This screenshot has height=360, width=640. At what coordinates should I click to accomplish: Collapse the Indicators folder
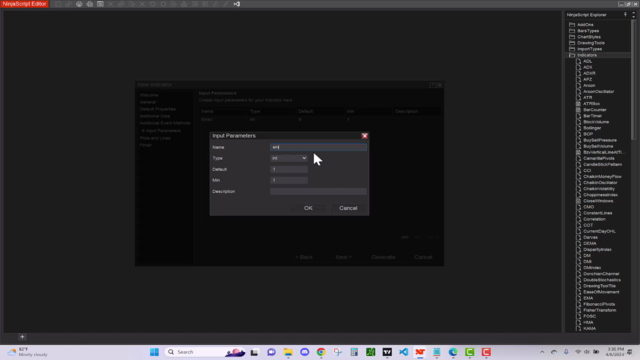587,55
